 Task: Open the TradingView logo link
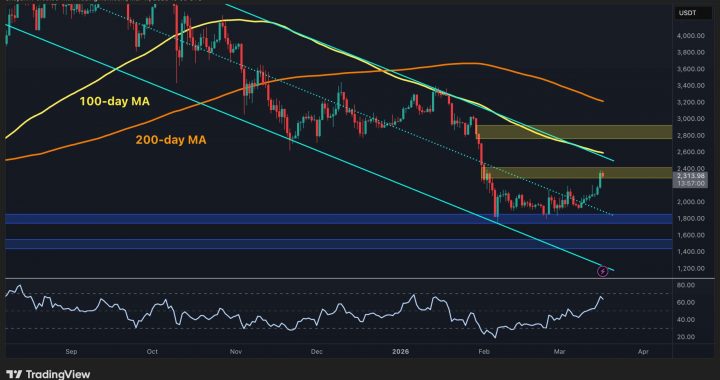pos(49,374)
